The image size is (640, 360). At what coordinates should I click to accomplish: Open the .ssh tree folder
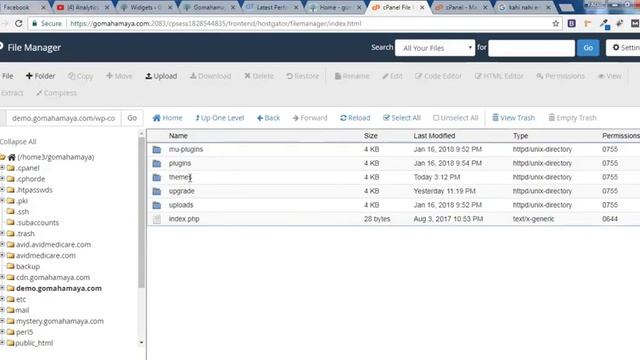[x=22, y=212]
